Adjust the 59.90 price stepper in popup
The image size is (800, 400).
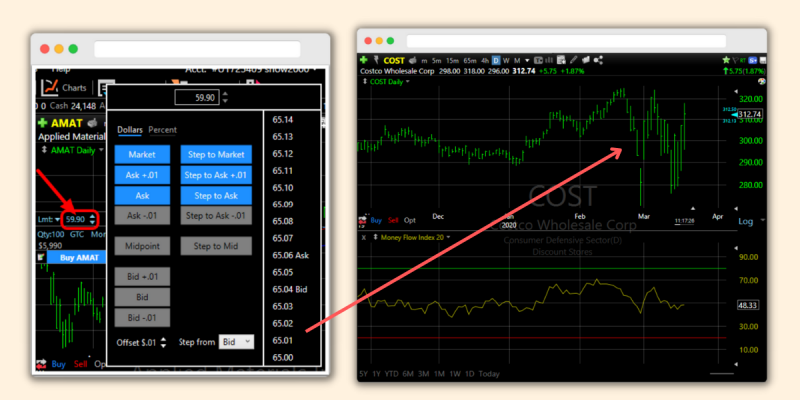(225, 97)
